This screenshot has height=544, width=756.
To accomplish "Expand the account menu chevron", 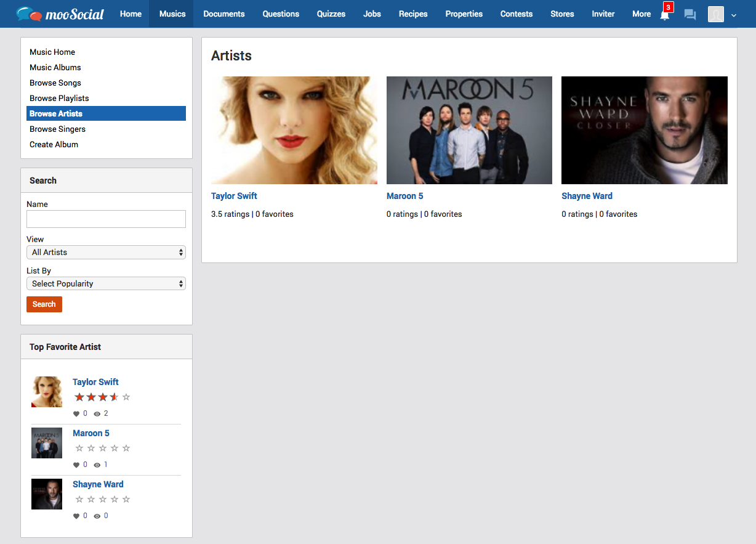I will click(x=734, y=15).
